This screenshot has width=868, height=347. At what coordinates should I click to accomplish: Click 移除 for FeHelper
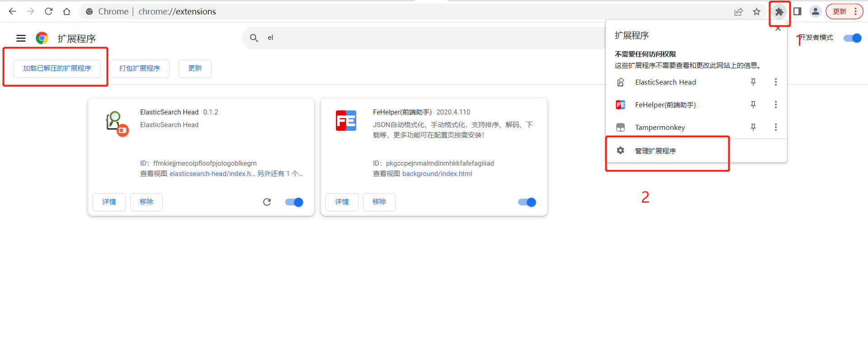(x=379, y=202)
